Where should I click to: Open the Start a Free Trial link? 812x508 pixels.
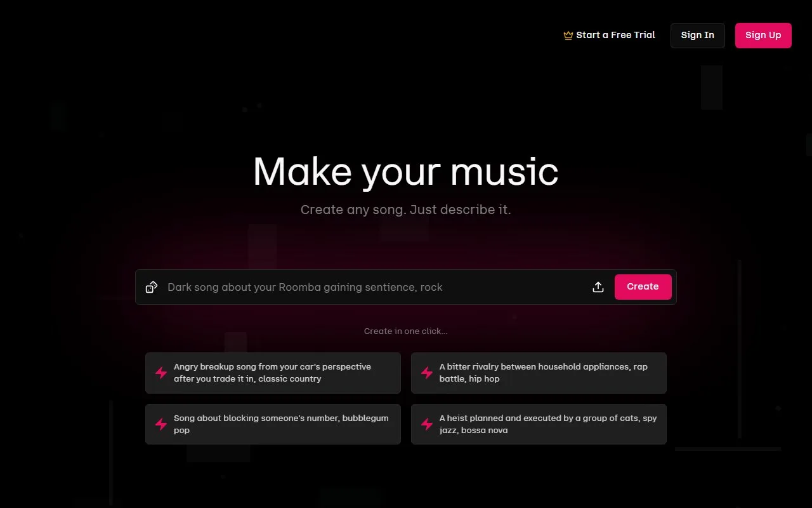(610, 35)
